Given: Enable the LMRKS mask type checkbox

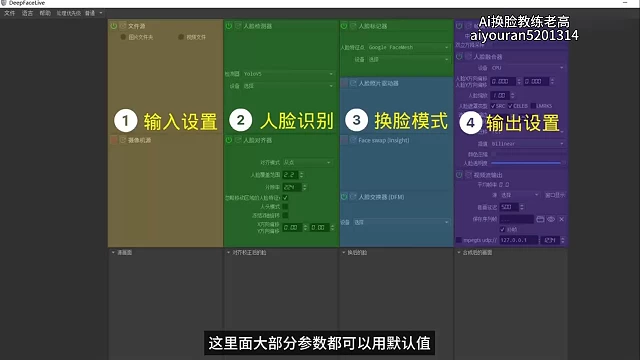Looking at the screenshot, I should tap(533, 106).
